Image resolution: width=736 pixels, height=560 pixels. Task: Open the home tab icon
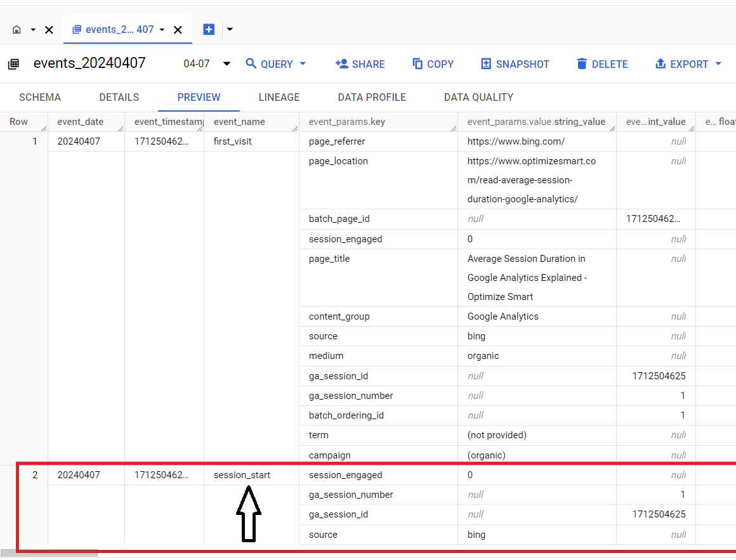point(17,30)
